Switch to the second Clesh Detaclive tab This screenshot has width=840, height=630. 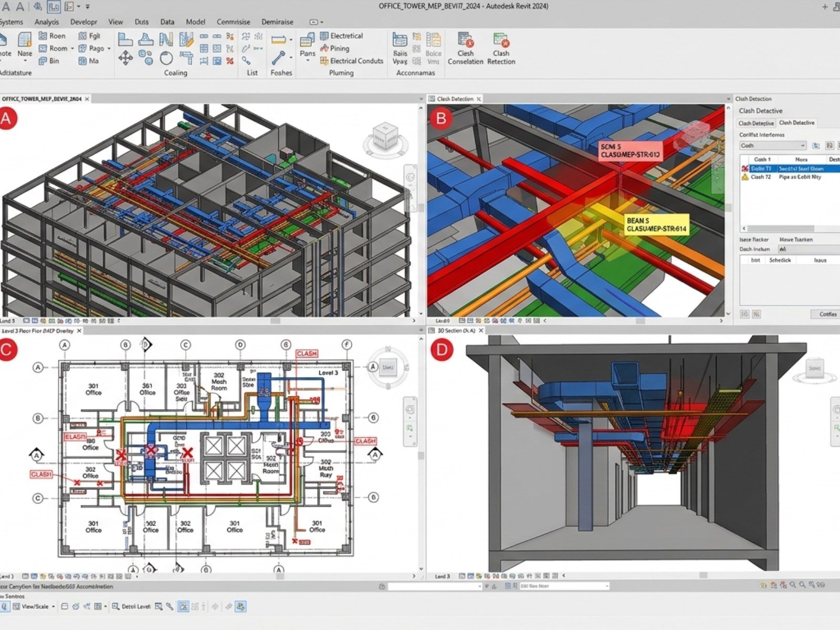(x=796, y=123)
